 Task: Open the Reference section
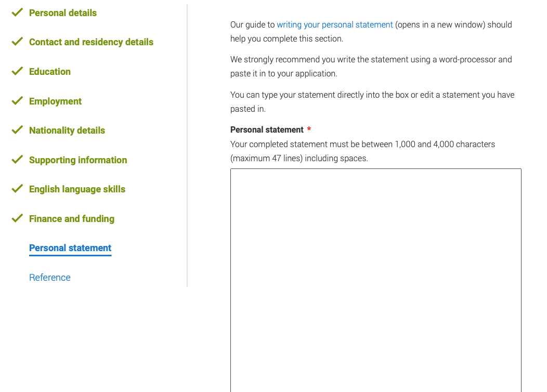click(x=50, y=278)
